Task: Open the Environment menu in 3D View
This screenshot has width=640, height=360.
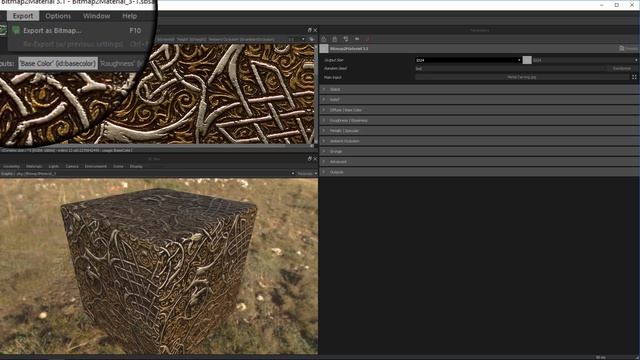Action: (96, 167)
